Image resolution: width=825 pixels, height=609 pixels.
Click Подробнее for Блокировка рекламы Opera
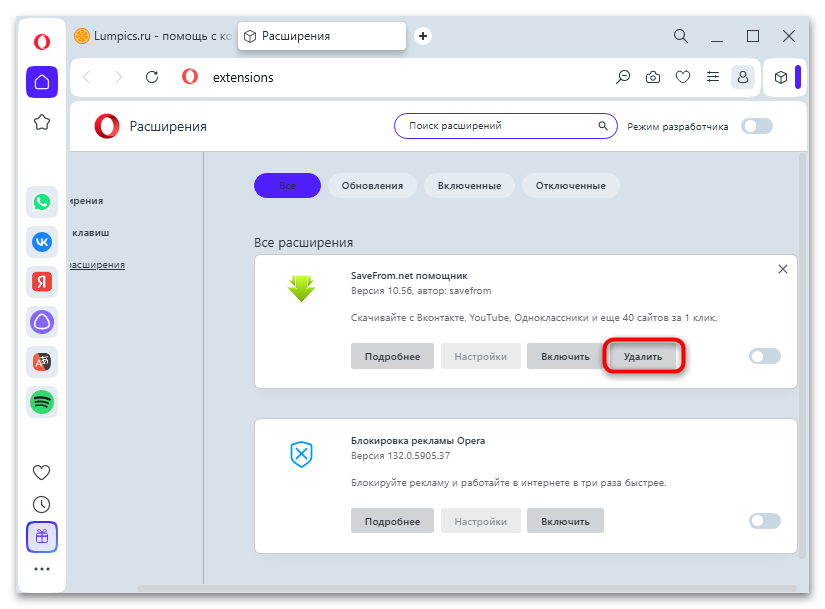click(392, 521)
